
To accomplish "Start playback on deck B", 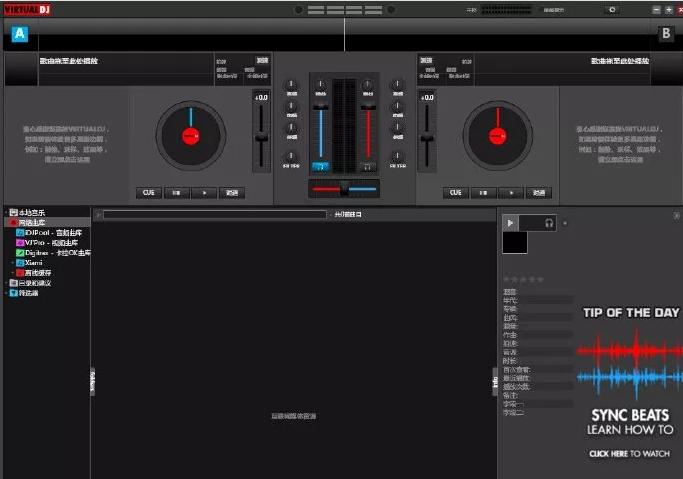I will (511, 193).
